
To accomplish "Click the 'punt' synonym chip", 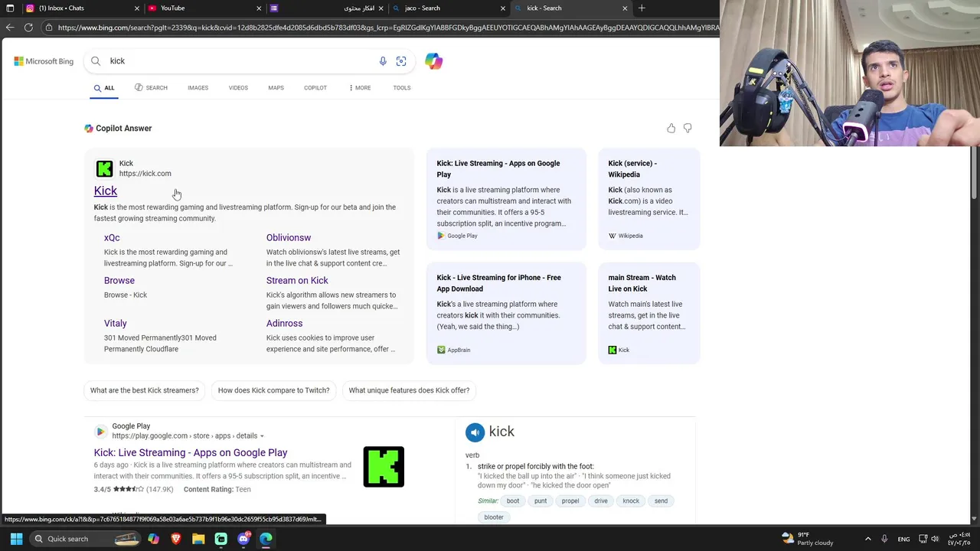I will (x=541, y=501).
